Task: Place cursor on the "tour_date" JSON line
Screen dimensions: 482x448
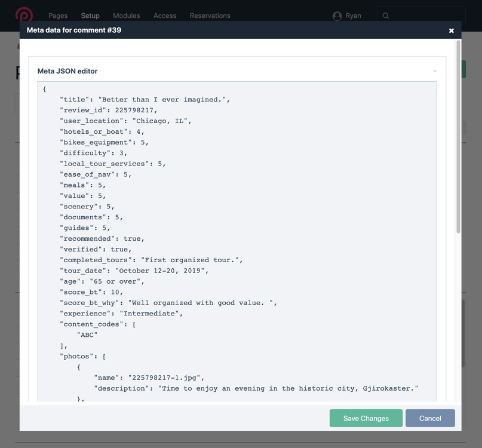Action: [x=134, y=271]
